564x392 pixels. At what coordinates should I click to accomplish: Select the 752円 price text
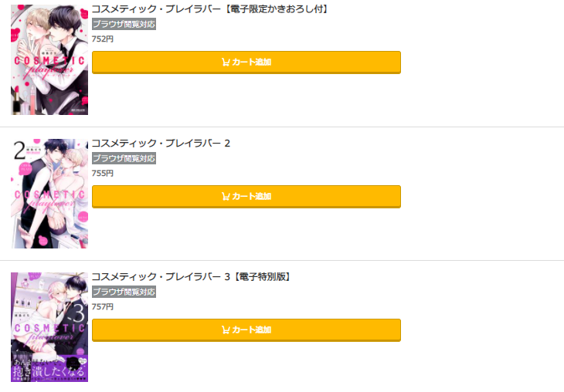tap(103, 39)
